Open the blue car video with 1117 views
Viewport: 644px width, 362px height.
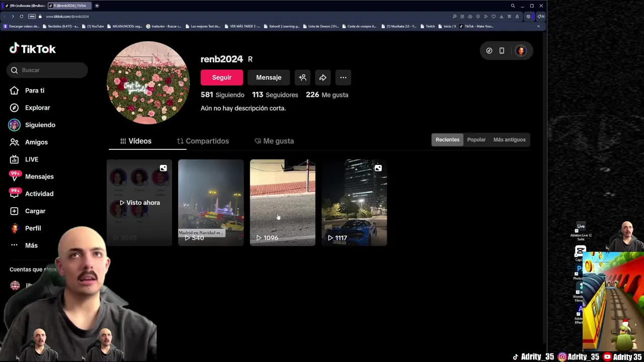click(354, 203)
